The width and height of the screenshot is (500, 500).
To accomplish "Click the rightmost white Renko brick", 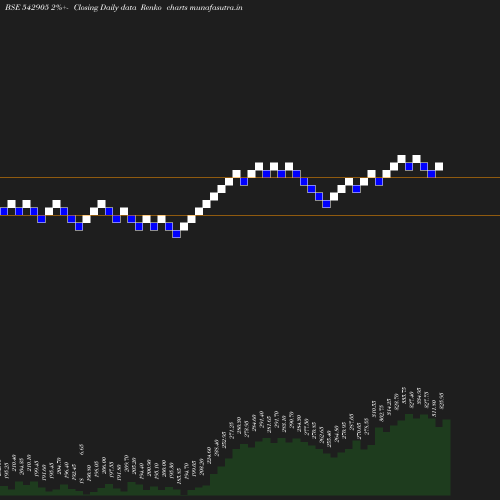I will click(439, 166).
